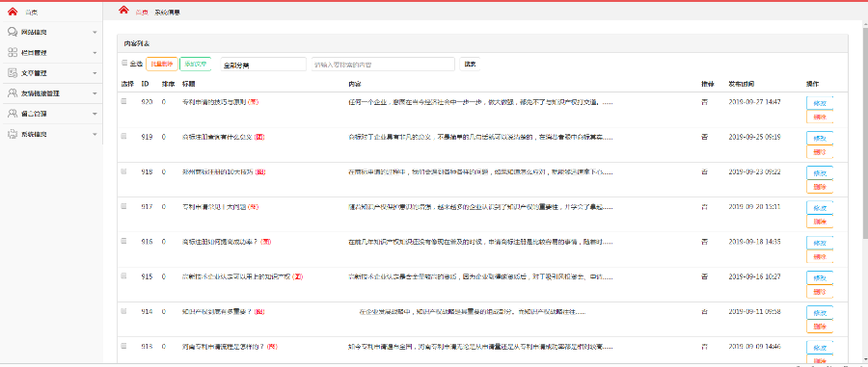Click inside the search keyword input field

click(383, 65)
